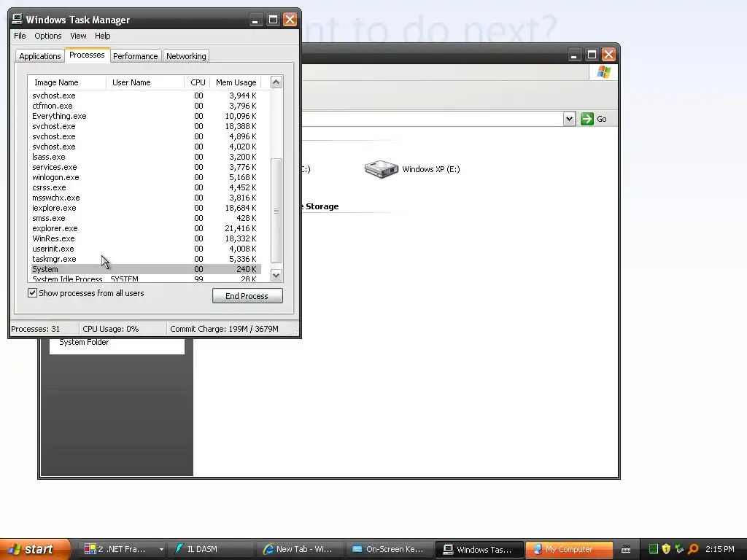This screenshot has width=747, height=560.
Task: Activate My Computer taskbar button
Action: pos(569,549)
